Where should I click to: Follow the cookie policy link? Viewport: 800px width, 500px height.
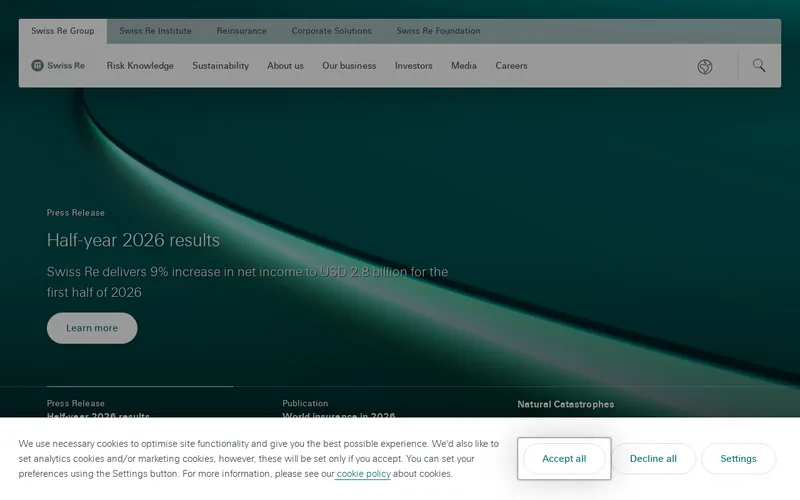point(363,474)
